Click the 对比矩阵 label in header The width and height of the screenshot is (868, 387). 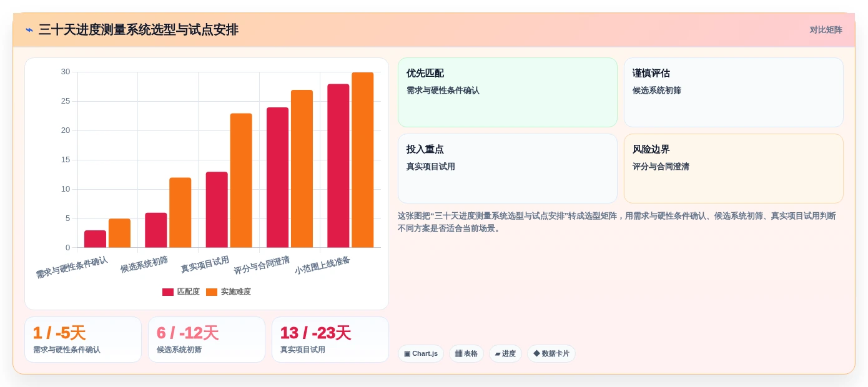826,30
